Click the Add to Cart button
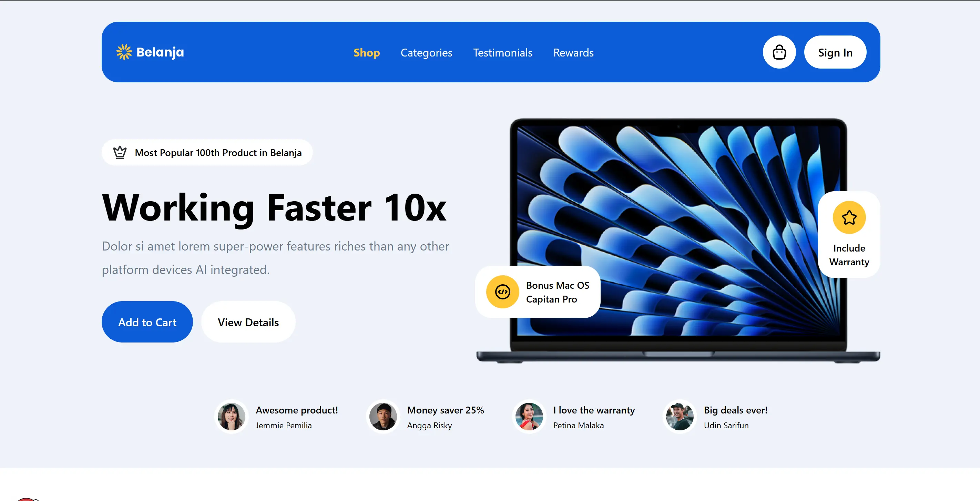 (x=147, y=322)
